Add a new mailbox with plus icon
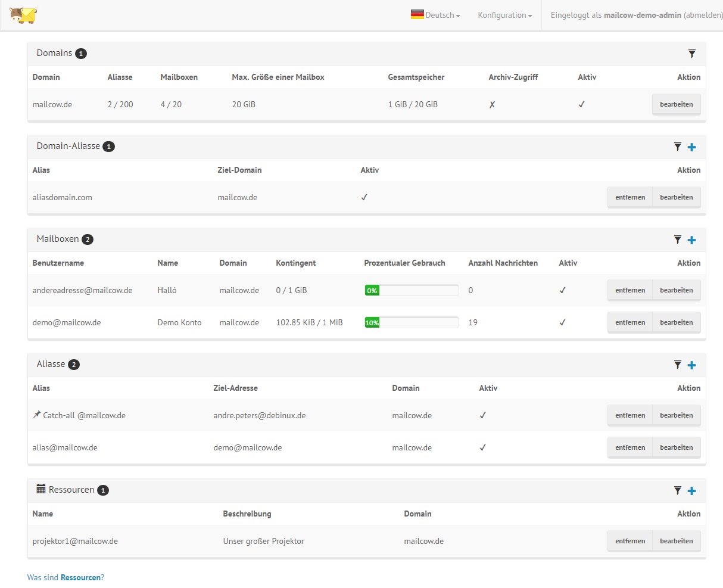723x588 pixels. coord(691,240)
